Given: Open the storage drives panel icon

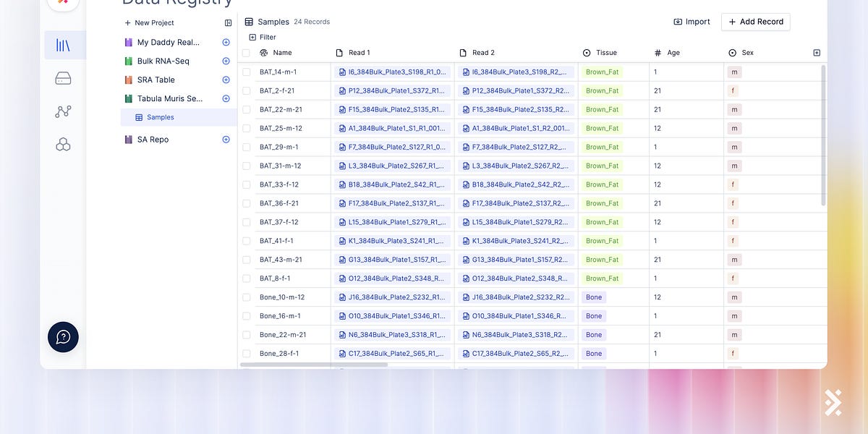Looking at the screenshot, I should 63,78.
